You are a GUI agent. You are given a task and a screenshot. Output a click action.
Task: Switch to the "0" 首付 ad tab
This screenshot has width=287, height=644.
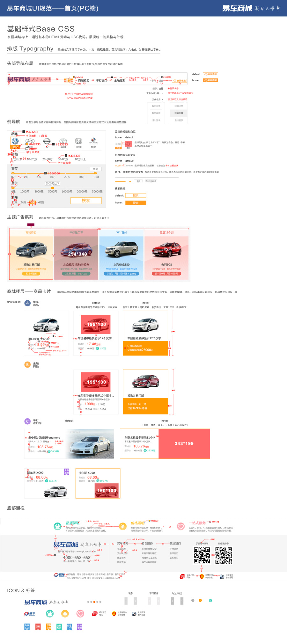pyautogui.click(x=121, y=232)
